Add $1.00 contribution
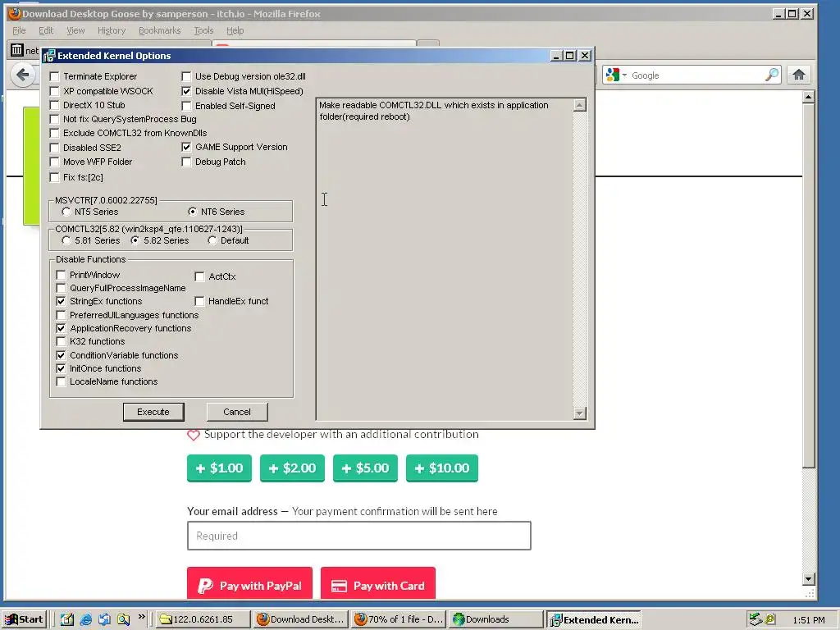This screenshot has height=630, width=840. coord(219,468)
